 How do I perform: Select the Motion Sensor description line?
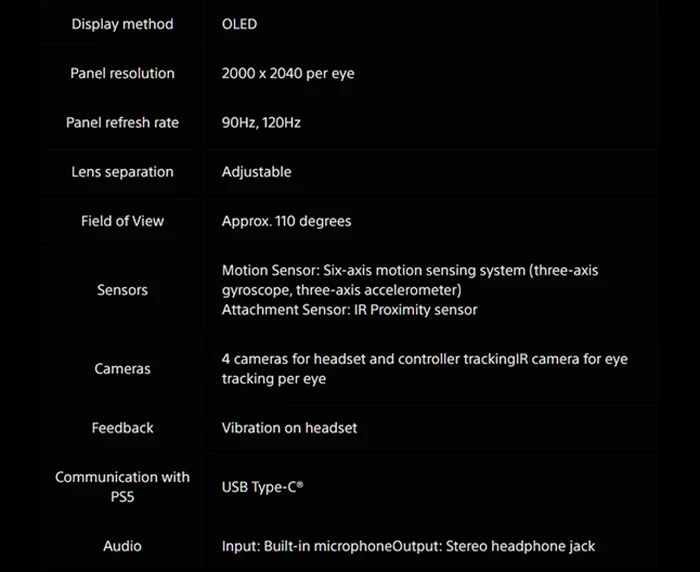coord(410,280)
